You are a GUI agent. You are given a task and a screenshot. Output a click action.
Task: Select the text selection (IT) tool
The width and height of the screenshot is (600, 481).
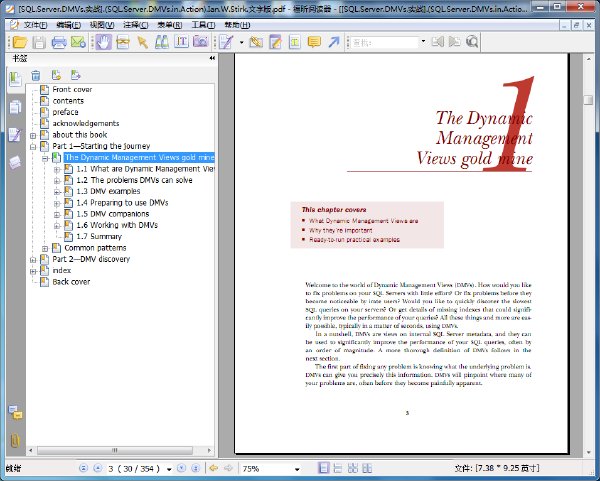[181, 42]
